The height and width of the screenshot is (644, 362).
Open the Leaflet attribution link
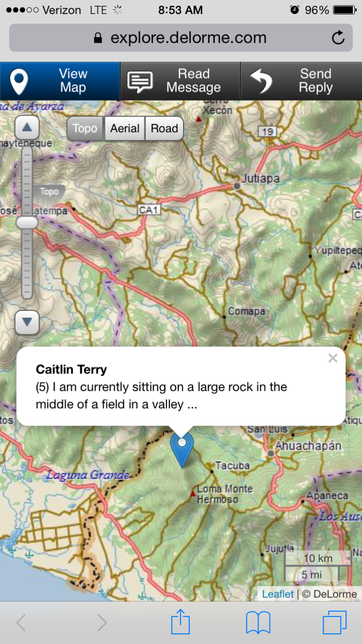coord(278,594)
